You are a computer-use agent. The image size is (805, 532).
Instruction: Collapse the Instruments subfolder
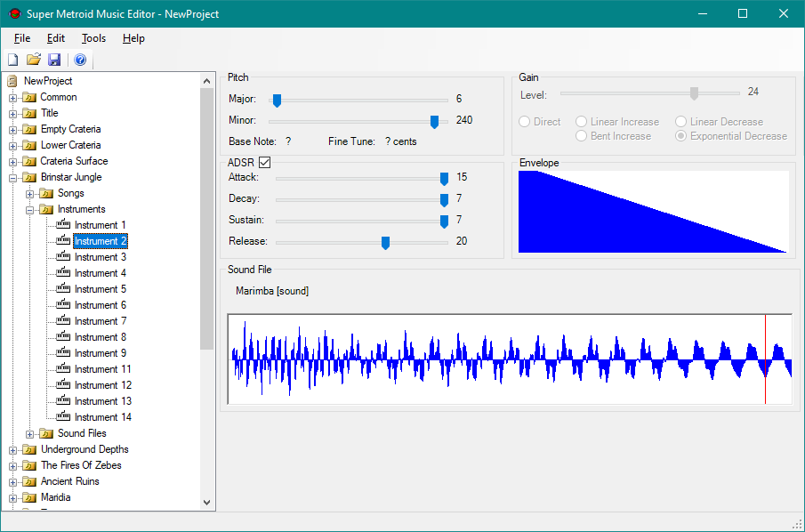click(x=29, y=210)
